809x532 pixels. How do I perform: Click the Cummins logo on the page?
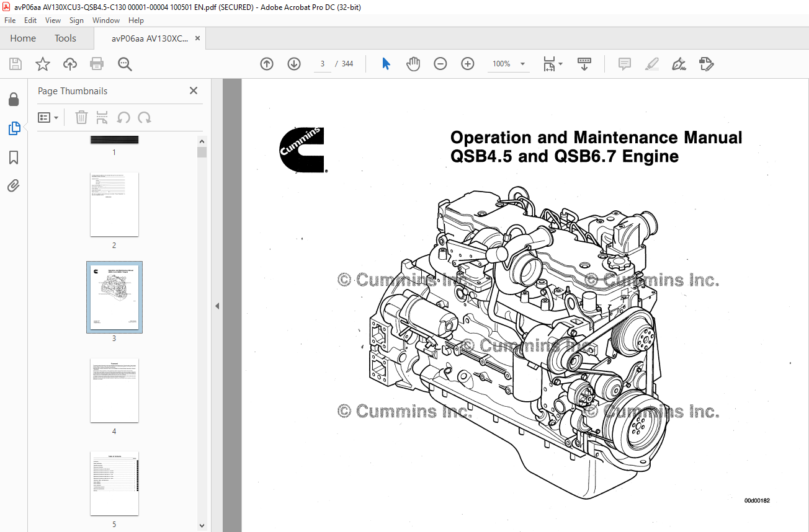click(303, 150)
